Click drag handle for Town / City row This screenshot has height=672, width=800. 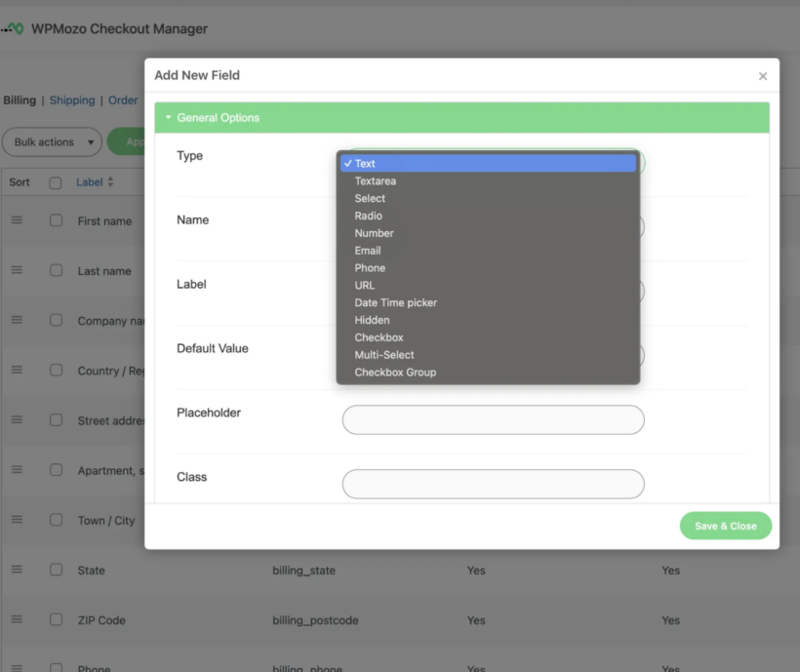17,520
